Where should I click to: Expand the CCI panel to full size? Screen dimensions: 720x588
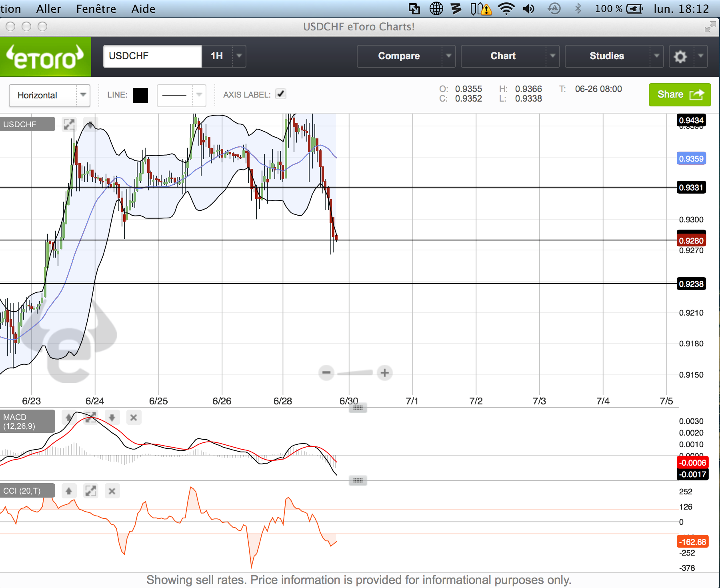[x=91, y=491]
